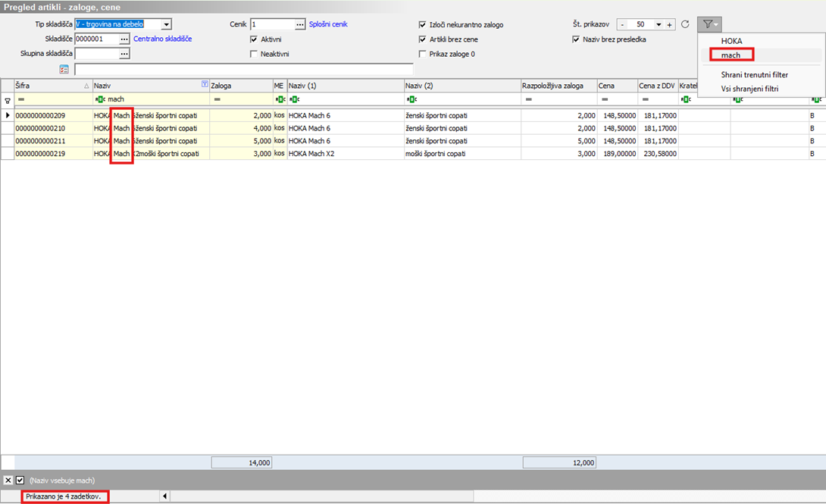
Task: Open the Šifra filter operator icon
Action: tap(21, 99)
